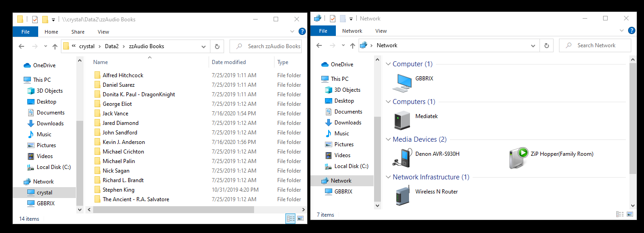Open the Share ribbon tab
Image resolution: width=644 pixels, height=233 pixels.
(x=78, y=32)
